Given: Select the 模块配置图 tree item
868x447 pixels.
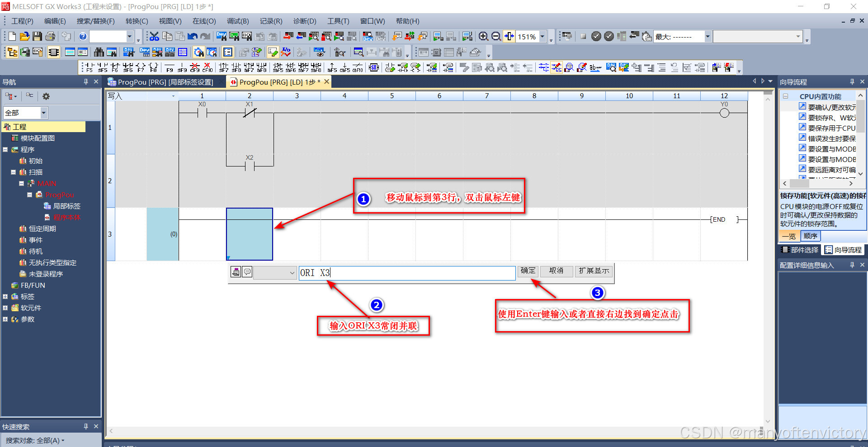Looking at the screenshot, I should (x=38, y=138).
